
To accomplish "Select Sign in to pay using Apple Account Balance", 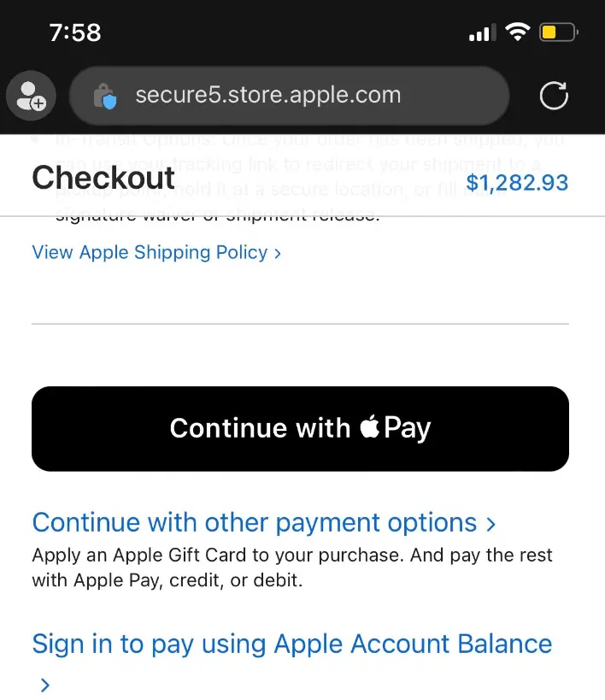I will 291,644.
